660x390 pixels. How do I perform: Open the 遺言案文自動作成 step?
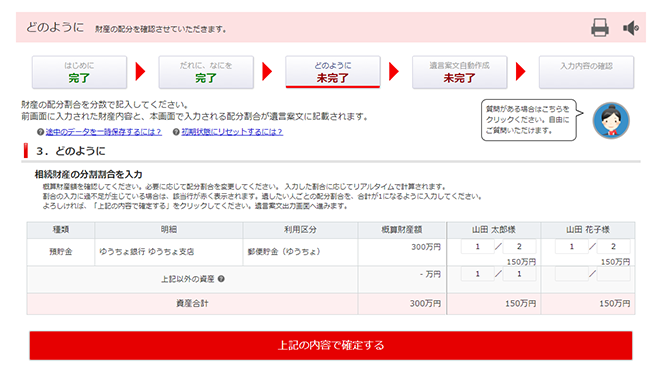(459, 72)
